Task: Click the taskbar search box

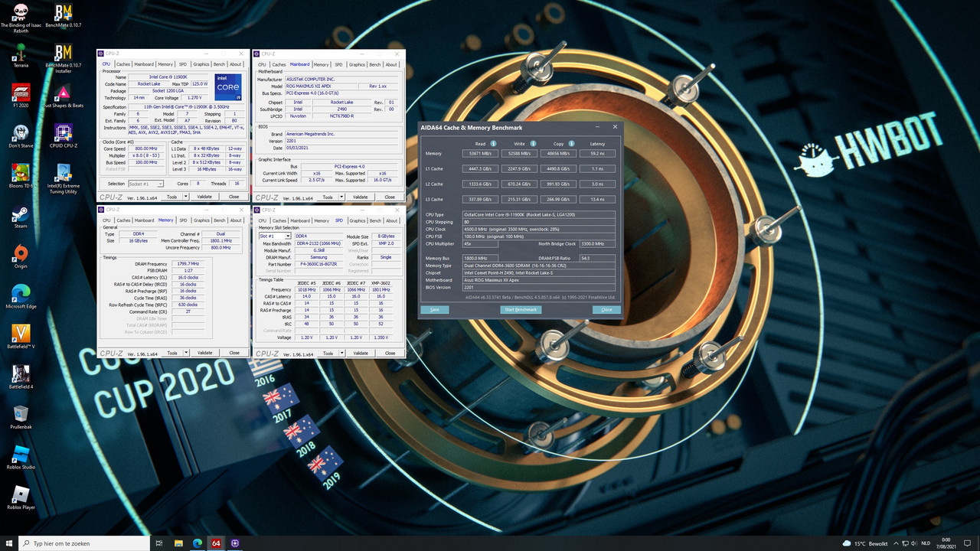Action: click(x=83, y=543)
